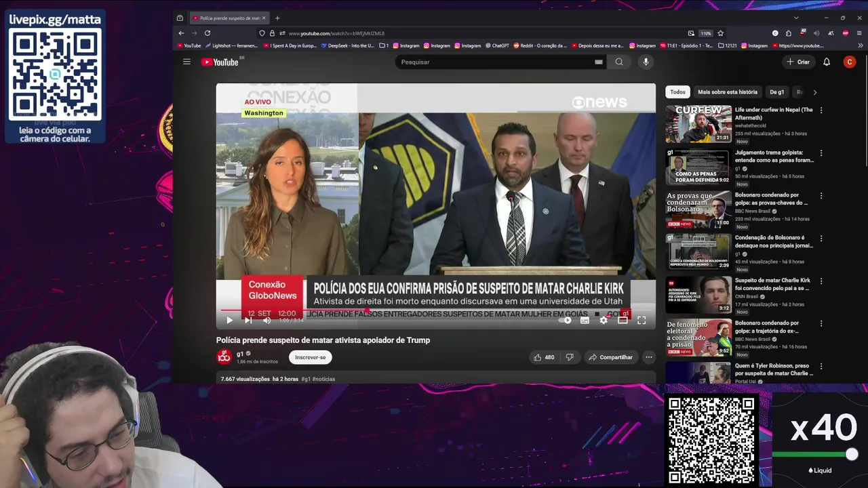Open the browser extensions puzzle icon
This screenshot has height=488, width=868.
[x=789, y=33]
